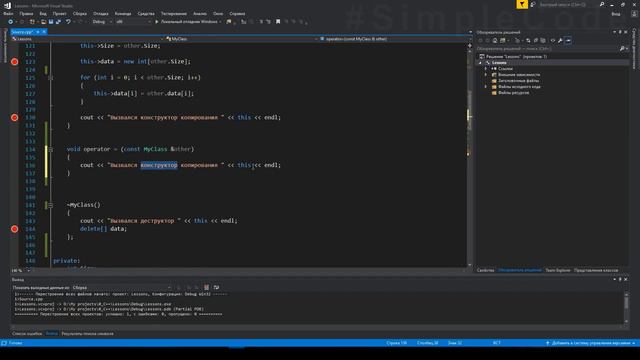The height and width of the screenshot is (360, 640).
Task: Open the Файл menu
Action: tap(8, 13)
